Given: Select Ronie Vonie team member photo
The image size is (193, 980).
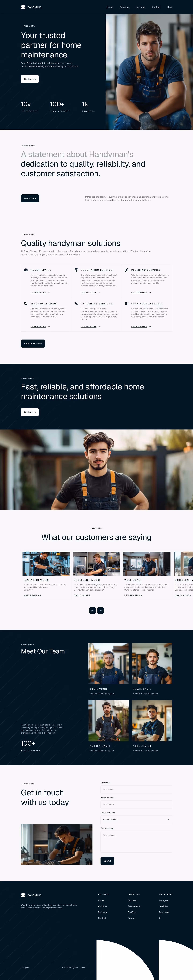Looking at the screenshot, I should (108, 664).
